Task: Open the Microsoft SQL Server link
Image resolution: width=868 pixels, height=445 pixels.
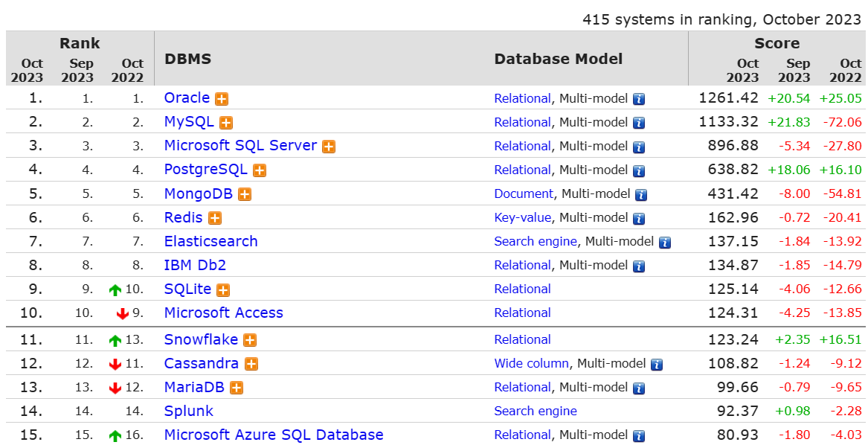Action: coord(240,146)
